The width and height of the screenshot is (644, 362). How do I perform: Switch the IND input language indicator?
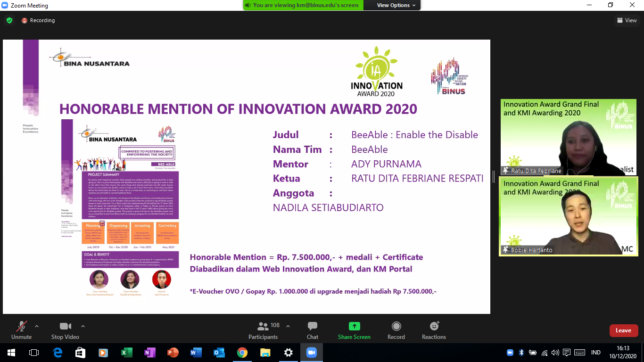tap(596, 353)
